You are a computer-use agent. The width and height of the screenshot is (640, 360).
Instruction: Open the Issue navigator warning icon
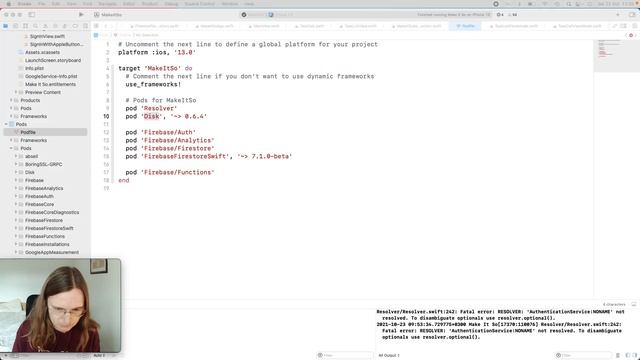click(45, 26)
